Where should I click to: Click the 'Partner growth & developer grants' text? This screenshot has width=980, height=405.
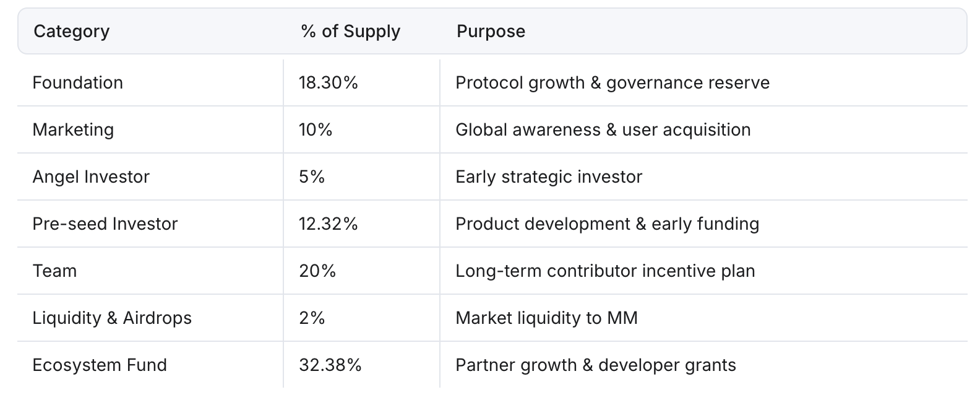tap(596, 365)
